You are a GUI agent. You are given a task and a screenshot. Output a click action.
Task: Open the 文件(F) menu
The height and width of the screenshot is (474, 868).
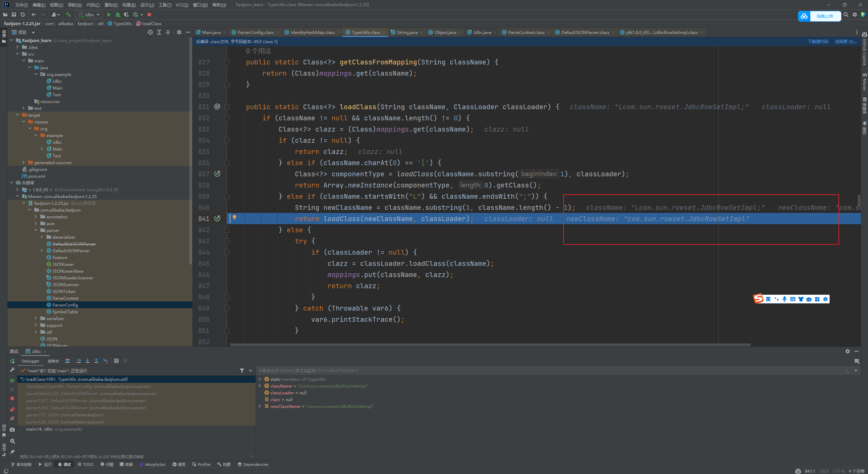tap(21, 5)
